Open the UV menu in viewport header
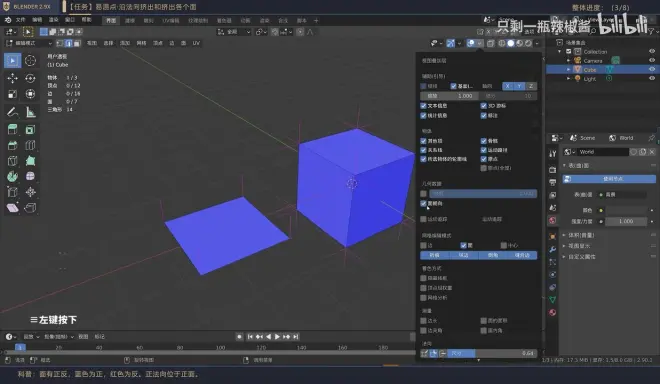 click(x=196, y=43)
